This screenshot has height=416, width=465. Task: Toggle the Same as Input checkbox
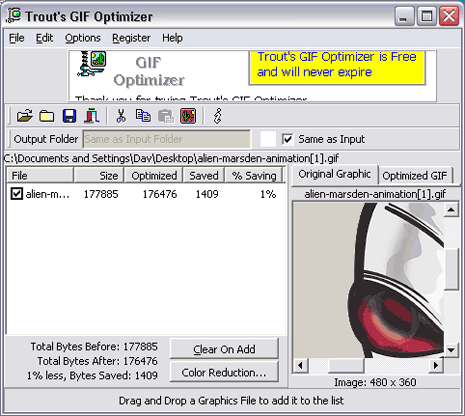[287, 139]
